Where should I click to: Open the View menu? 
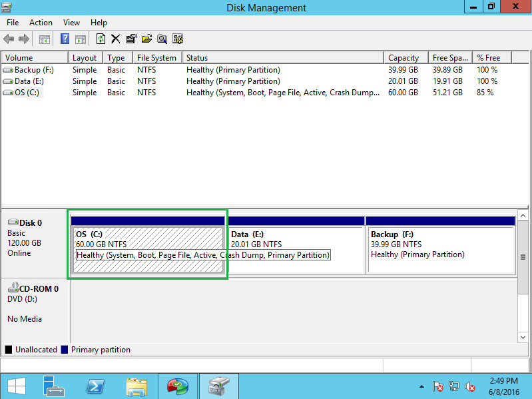(x=71, y=23)
